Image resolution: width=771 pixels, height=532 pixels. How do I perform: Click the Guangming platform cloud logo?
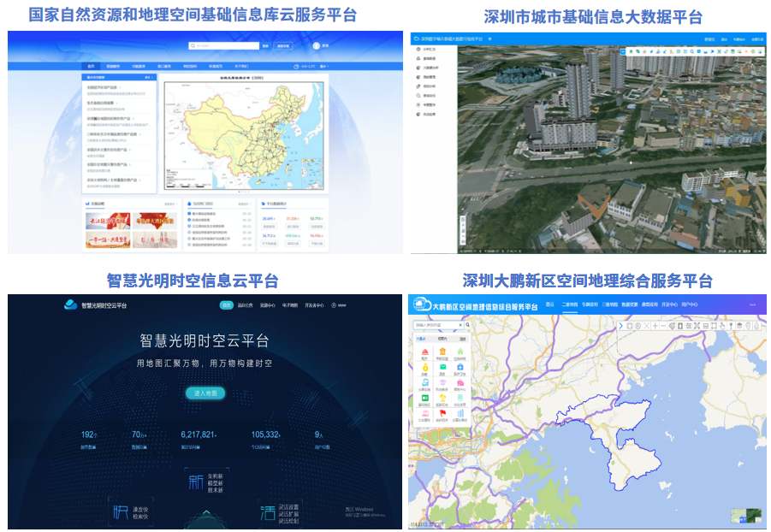coord(70,304)
